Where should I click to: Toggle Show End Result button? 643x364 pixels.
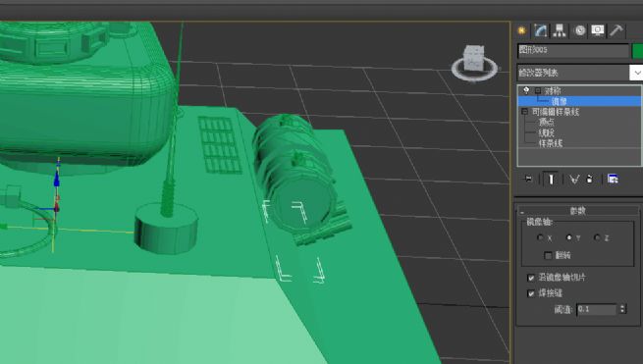tap(551, 180)
